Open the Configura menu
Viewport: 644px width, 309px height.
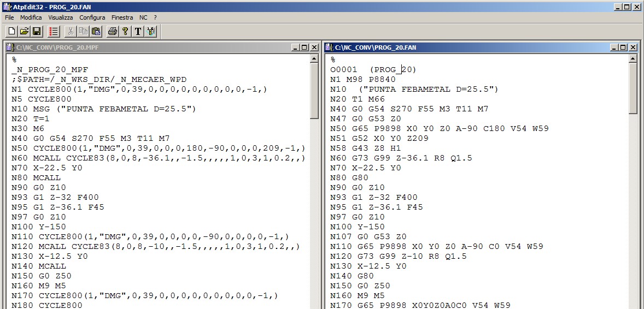point(92,17)
